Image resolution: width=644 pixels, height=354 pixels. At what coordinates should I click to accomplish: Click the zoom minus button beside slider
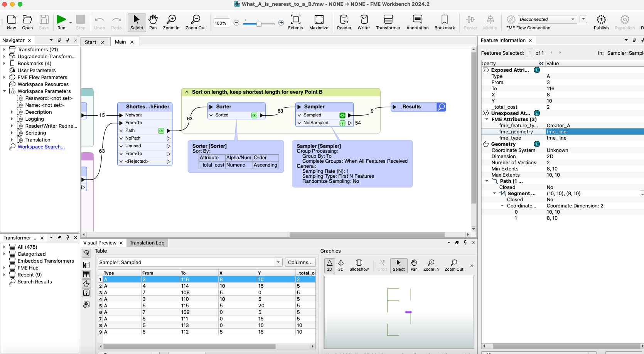(x=236, y=23)
